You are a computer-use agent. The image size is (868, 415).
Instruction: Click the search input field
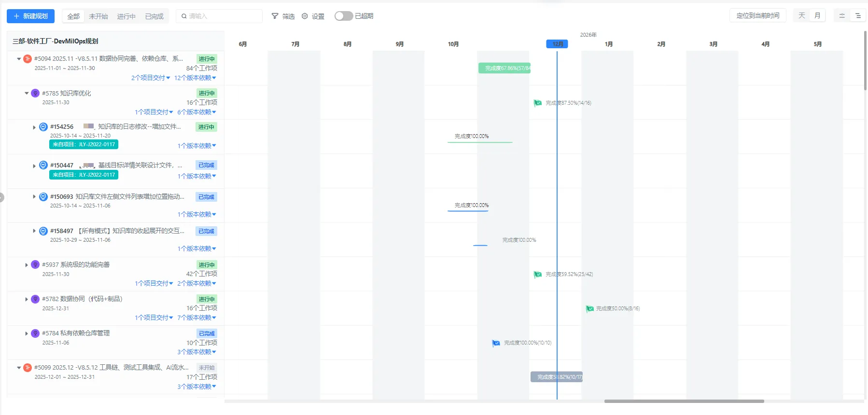pos(222,16)
